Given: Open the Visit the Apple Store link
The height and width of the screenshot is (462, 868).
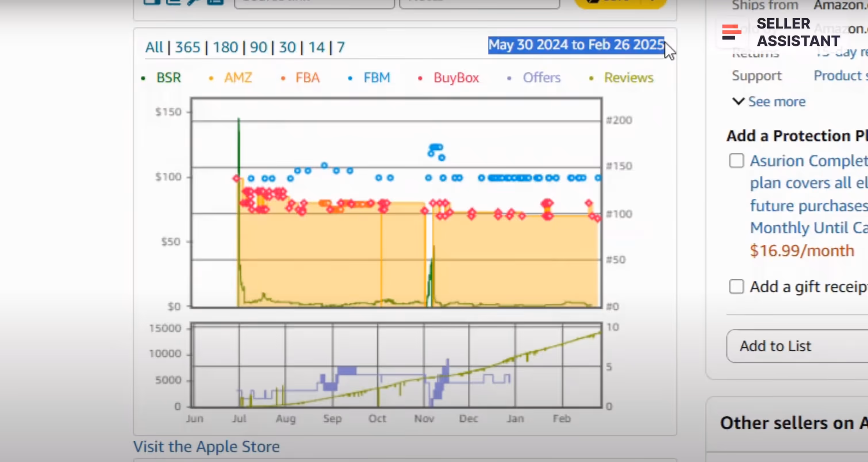Looking at the screenshot, I should pyautogui.click(x=206, y=447).
